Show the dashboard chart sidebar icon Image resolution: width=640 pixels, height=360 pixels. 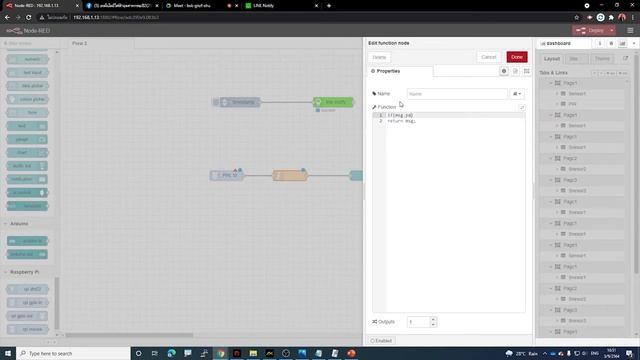coord(622,43)
